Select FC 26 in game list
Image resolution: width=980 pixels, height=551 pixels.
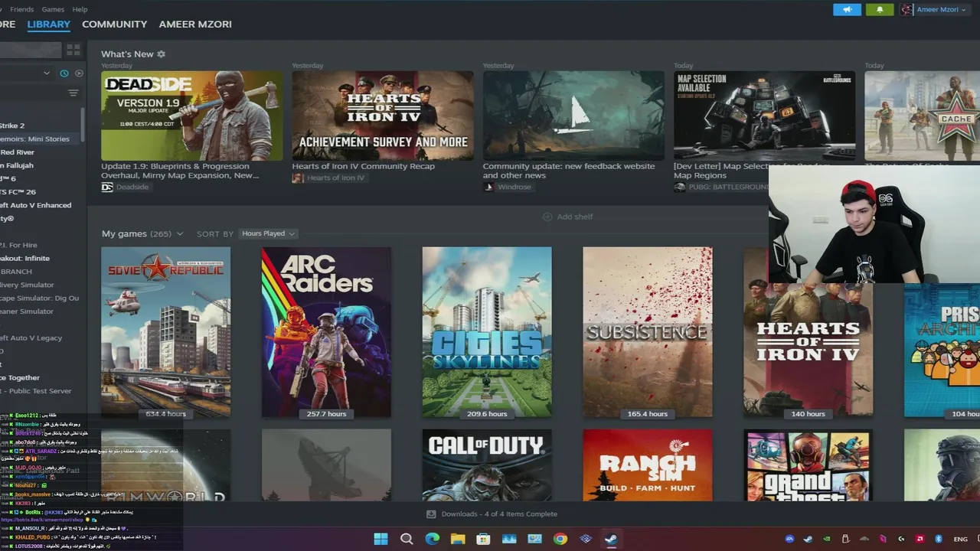coord(18,192)
